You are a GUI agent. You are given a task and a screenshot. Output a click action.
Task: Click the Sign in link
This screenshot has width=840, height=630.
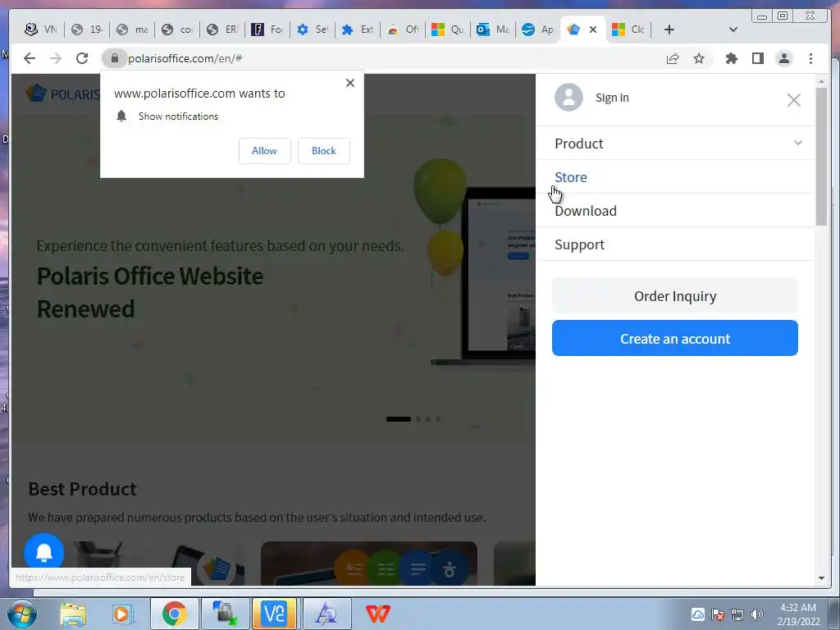(x=612, y=98)
